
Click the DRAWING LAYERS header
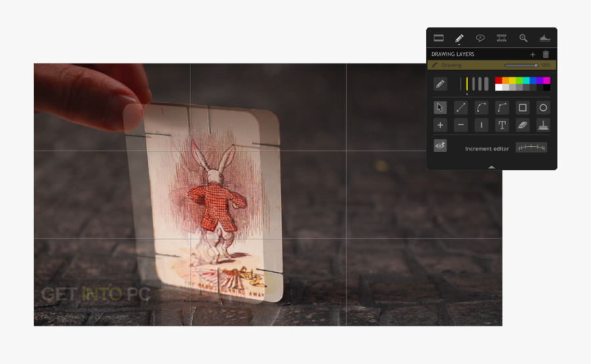452,54
